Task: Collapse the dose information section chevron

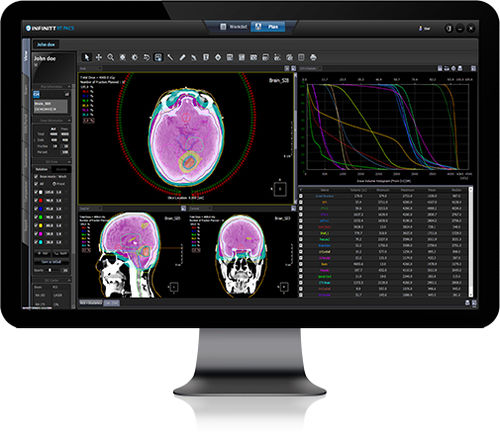Action: [x=69, y=120]
